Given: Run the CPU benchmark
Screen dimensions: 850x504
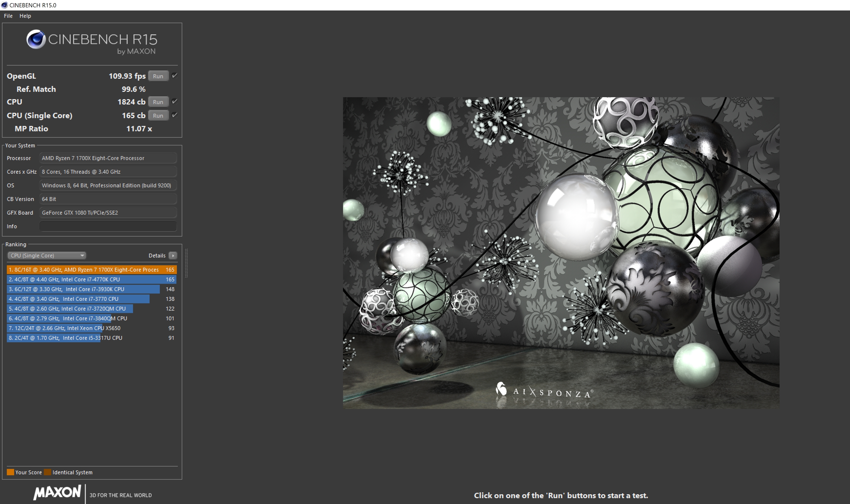Looking at the screenshot, I should 158,102.
